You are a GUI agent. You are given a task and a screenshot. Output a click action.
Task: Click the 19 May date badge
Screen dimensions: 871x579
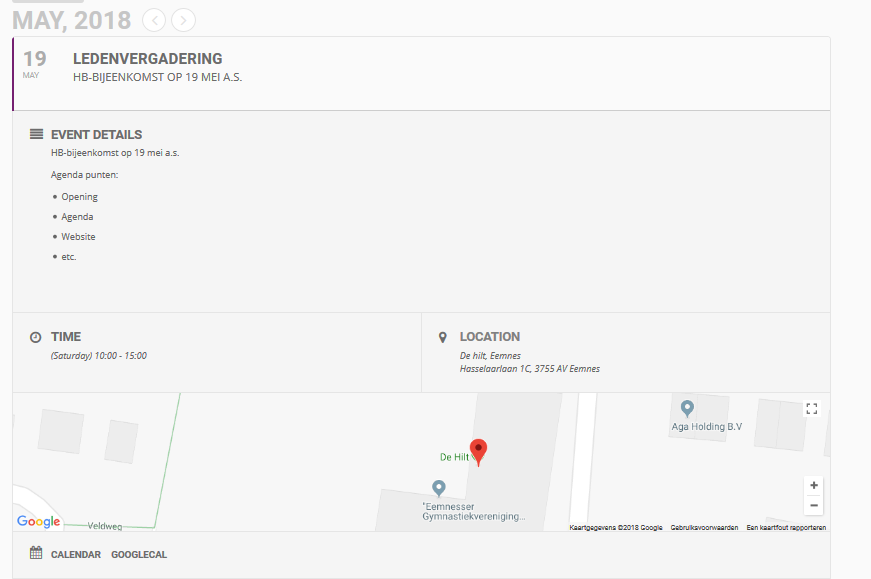click(x=35, y=64)
